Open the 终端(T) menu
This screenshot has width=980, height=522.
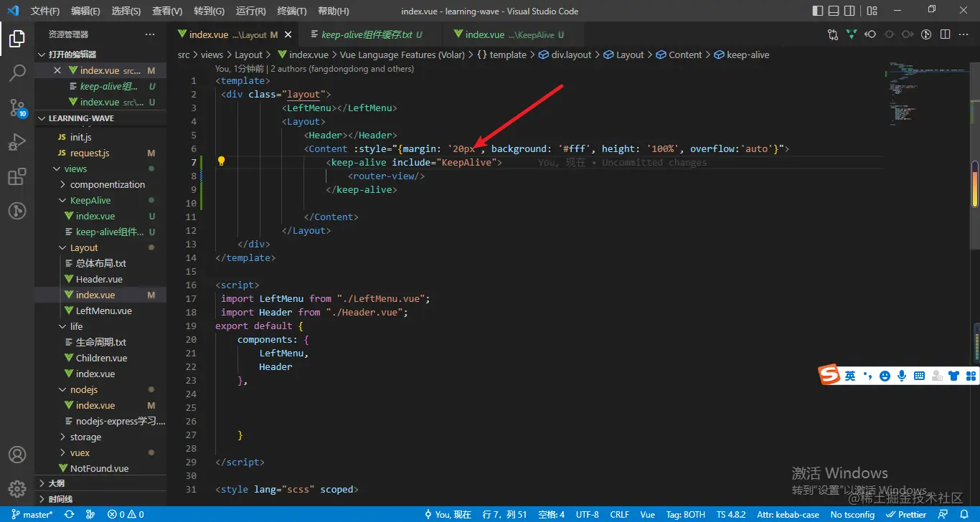tap(292, 11)
